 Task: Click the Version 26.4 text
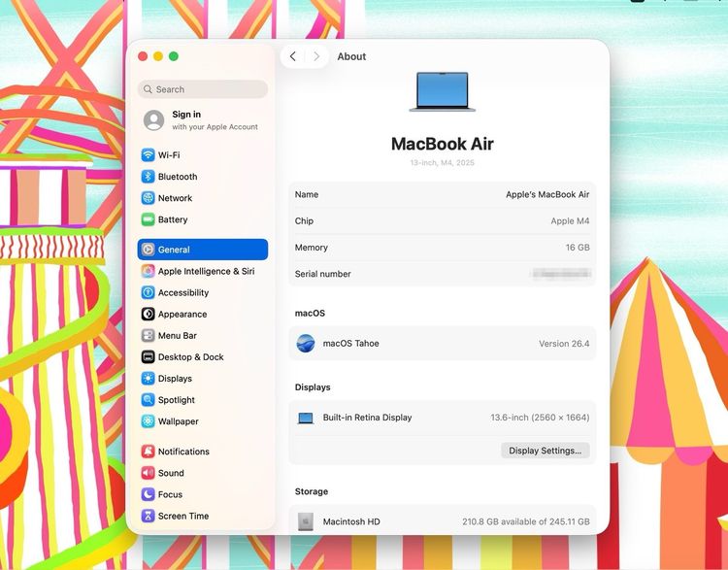(564, 344)
